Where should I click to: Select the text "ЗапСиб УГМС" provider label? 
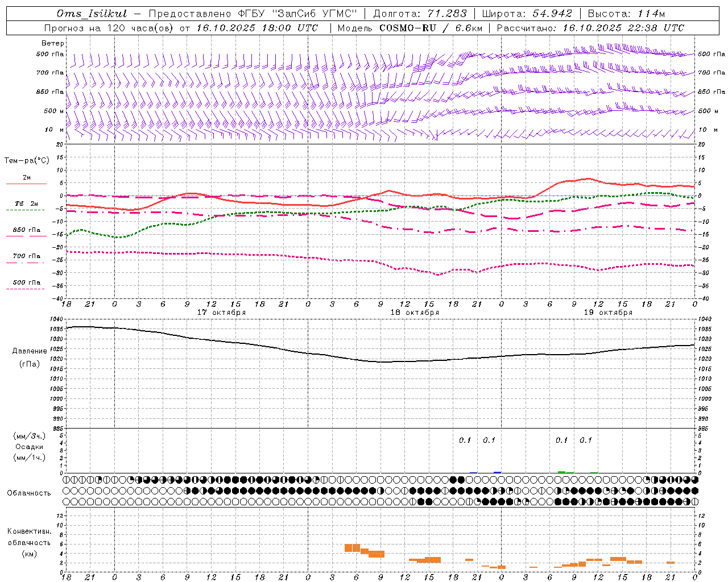click(313, 14)
